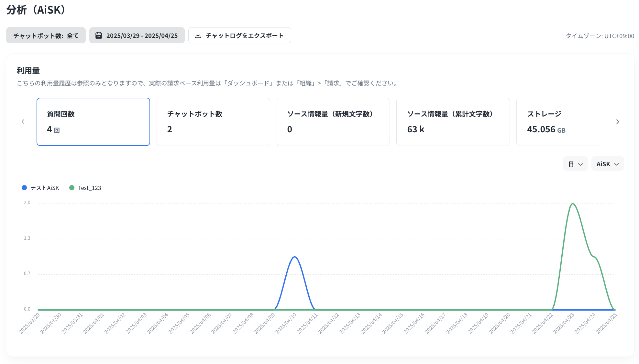Select ソース情報量（累計文字数） card

[x=453, y=122]
